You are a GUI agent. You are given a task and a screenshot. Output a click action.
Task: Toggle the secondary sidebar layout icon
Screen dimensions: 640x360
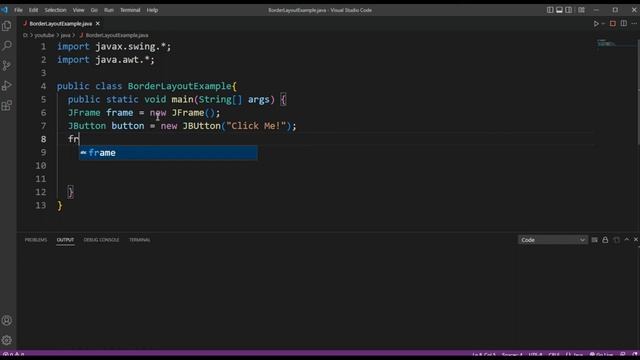pos(569,10)
